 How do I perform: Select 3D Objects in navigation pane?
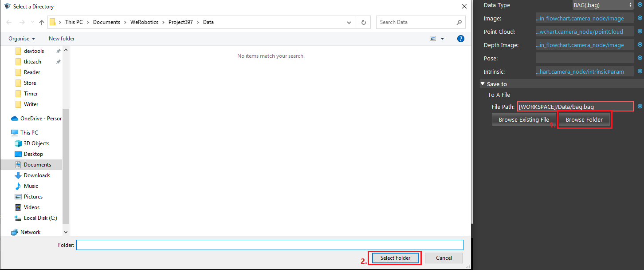pos(36,143)
